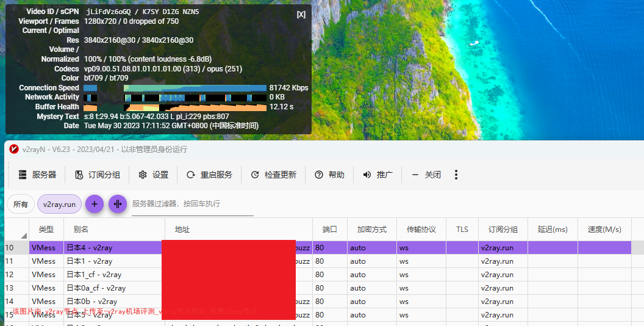Click the v2rayN logo icon in title bar

tap(14, 149)
